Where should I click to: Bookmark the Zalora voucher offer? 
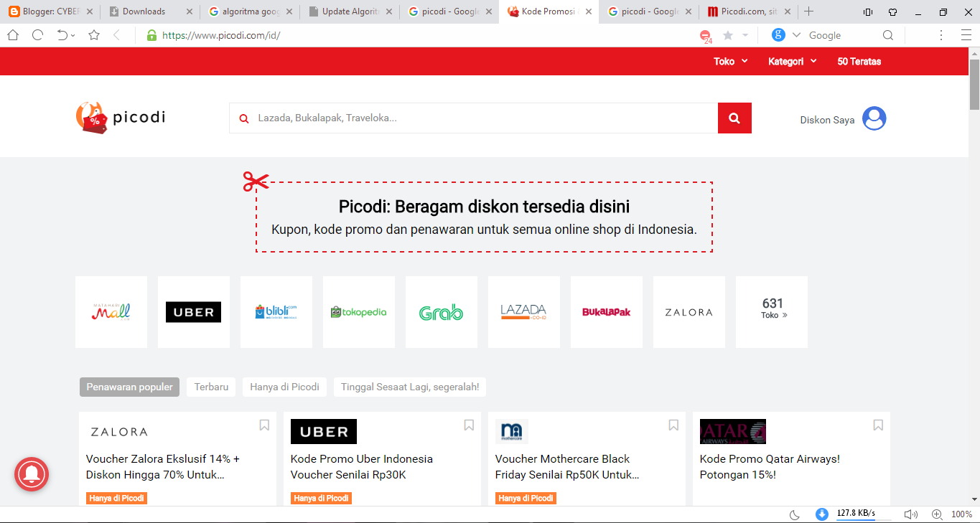[x=264, y=425]
